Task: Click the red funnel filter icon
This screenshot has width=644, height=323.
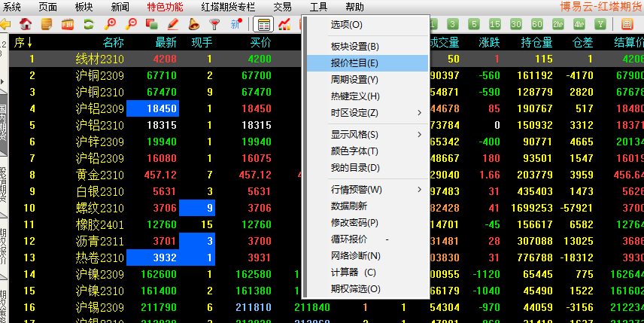Action: click(214, 24)
